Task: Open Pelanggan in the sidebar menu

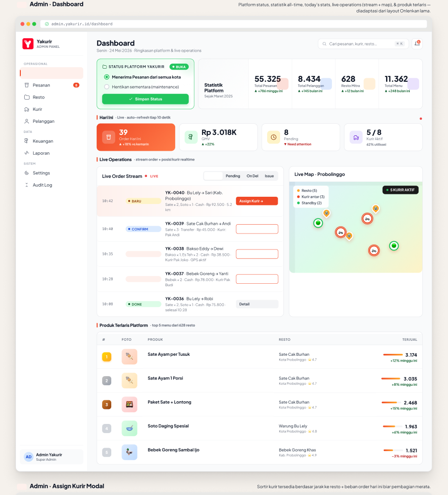Action: [51, 121]
